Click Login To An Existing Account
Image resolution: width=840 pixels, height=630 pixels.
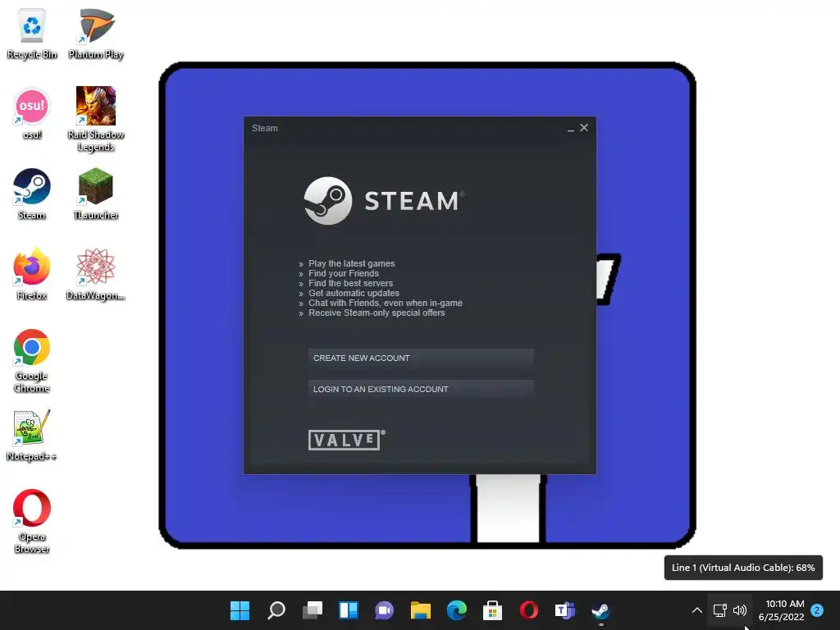click(x=421, y=389)
